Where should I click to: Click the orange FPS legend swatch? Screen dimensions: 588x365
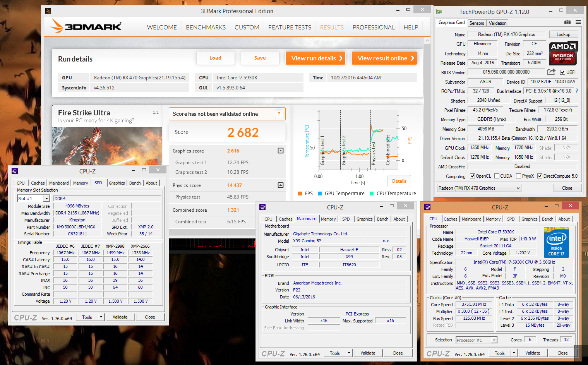300,194
